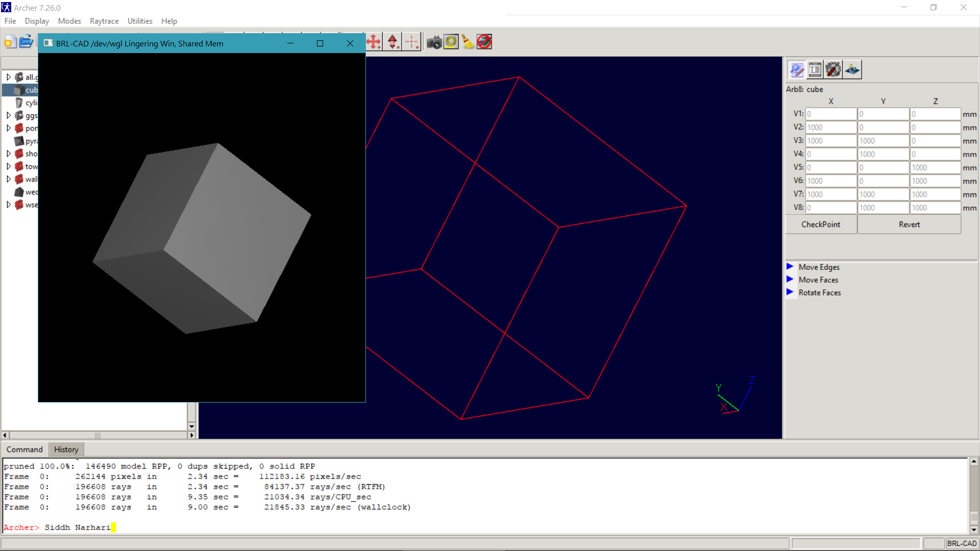Click the V7 Y coordinate field
980x551 pixels.
tap(883, 194)
